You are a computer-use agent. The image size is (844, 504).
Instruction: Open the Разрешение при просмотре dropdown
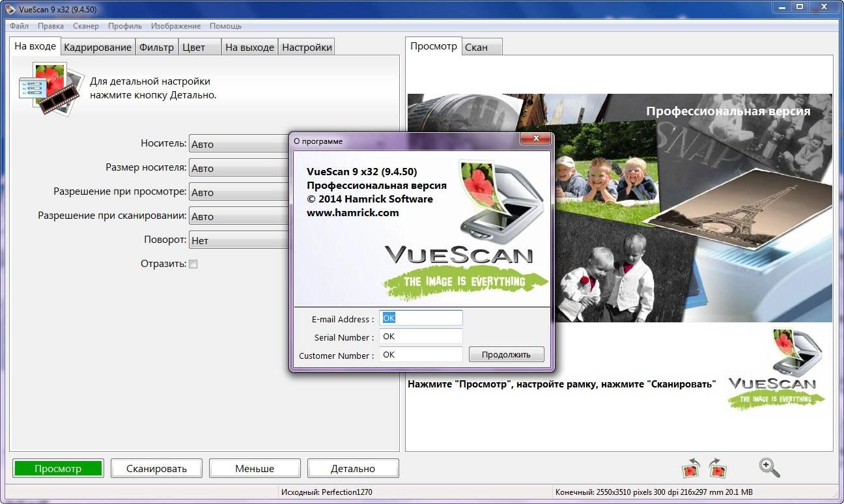click(239, 192)
